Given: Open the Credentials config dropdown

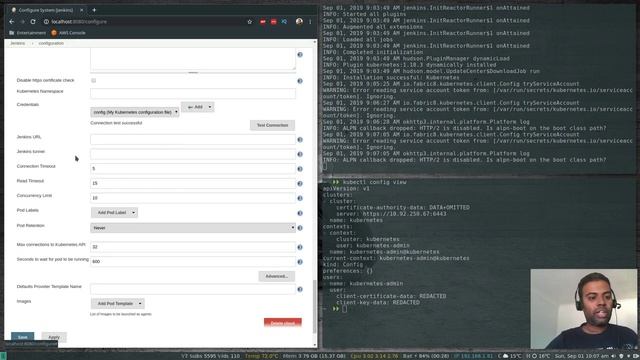Looking at the screenshot, I should pos(134,112).
